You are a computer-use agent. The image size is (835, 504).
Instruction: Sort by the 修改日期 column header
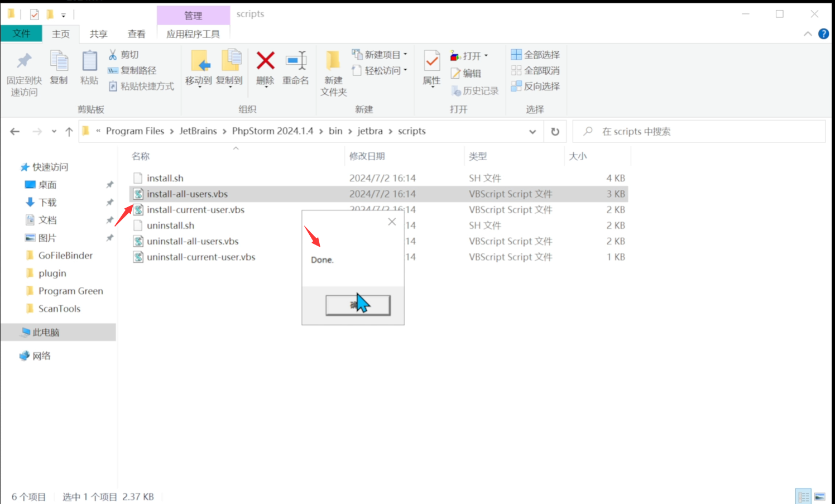367,156
